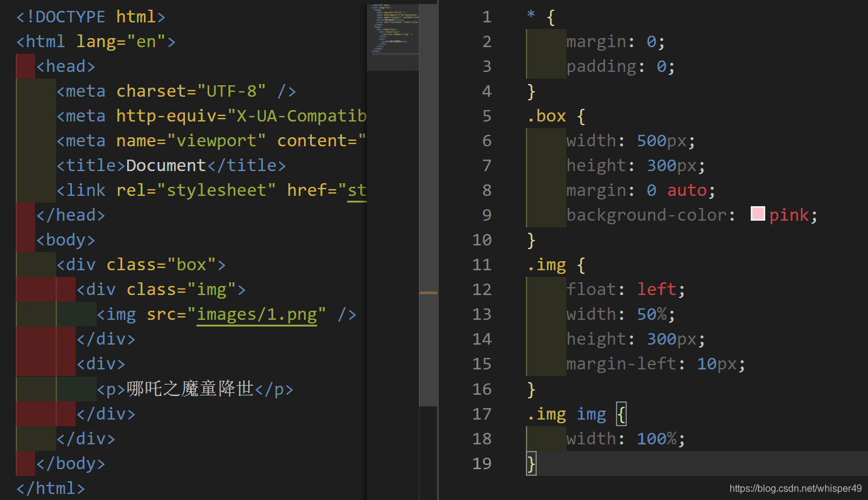Image resolution: width=868 pixels, height=500 pixels.
Task: Click the pink color swatch in the background-color line
Action: tap(758, 213)
